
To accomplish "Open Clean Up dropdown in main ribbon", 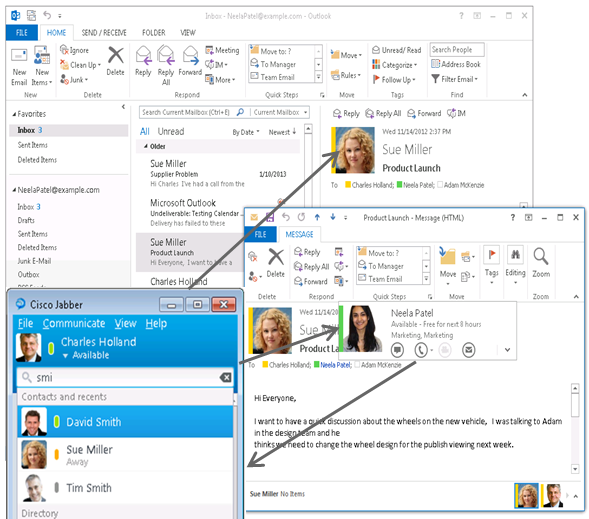I will pyautogui.click(x=80, y=65).
